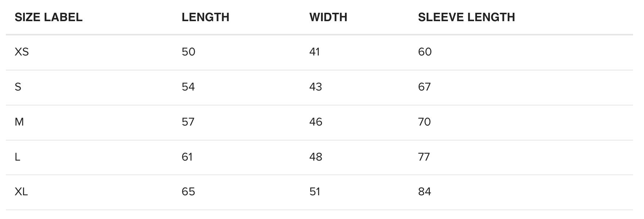Click the L size label cell

click(x=17, y=157)
